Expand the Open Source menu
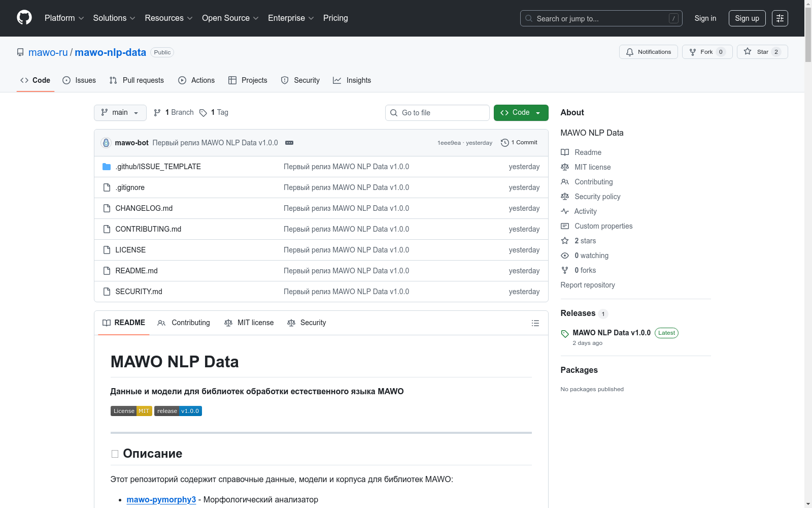Viewport: 812px width, 508px height. pyautogui.click(x=230, y=18)
